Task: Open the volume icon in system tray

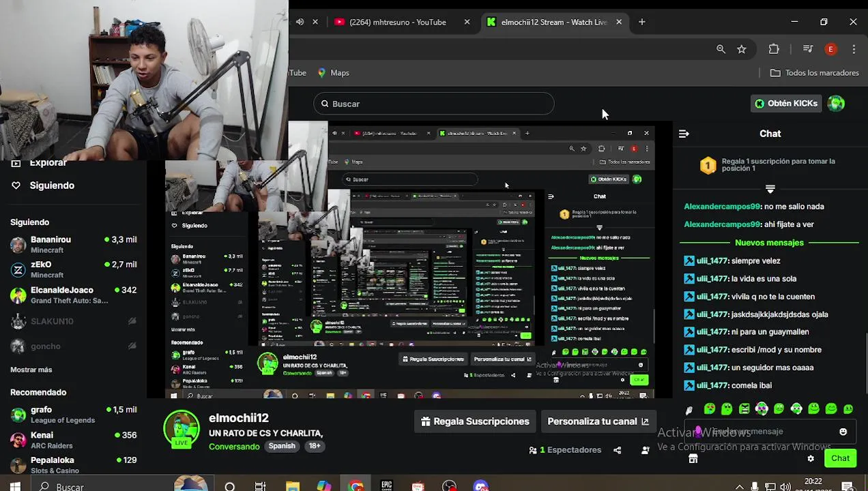Action: 785,487
